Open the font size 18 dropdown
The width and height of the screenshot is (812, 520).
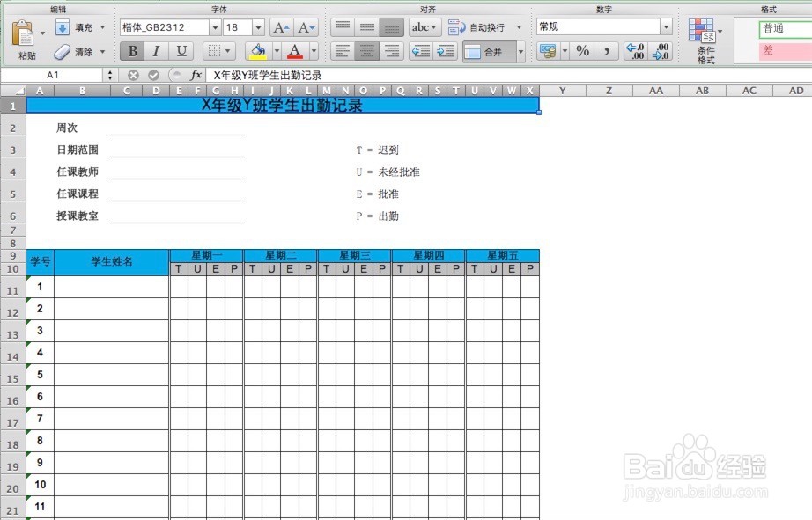(x=258, y=27)
